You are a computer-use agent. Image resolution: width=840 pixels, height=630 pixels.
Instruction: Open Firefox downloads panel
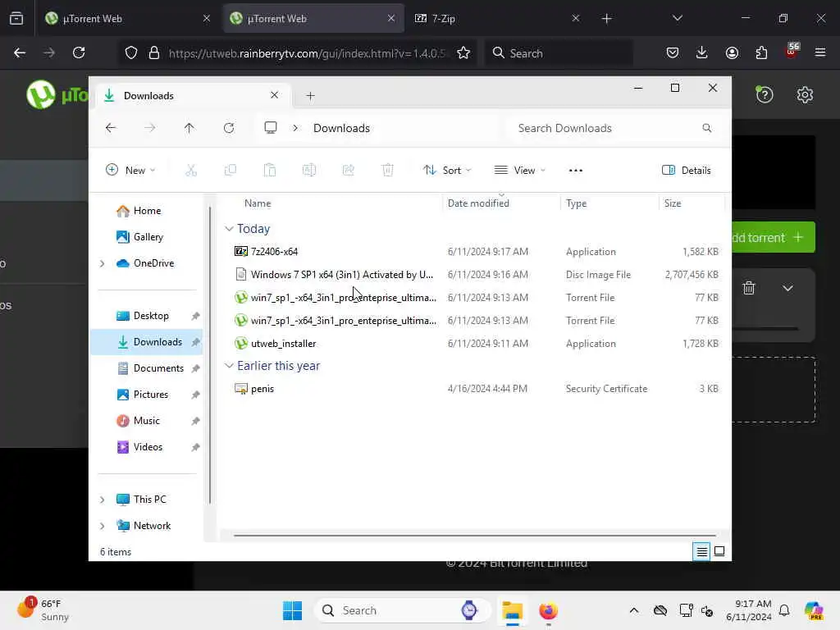[702, 52]
